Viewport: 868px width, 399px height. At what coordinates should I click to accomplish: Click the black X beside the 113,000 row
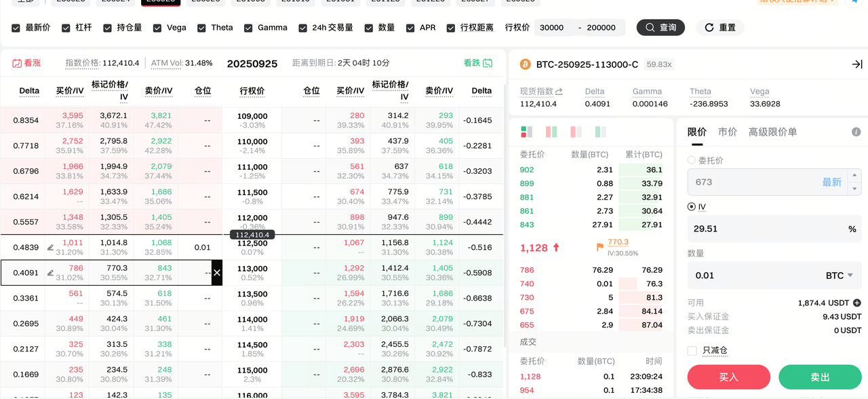tap(217, 273)
